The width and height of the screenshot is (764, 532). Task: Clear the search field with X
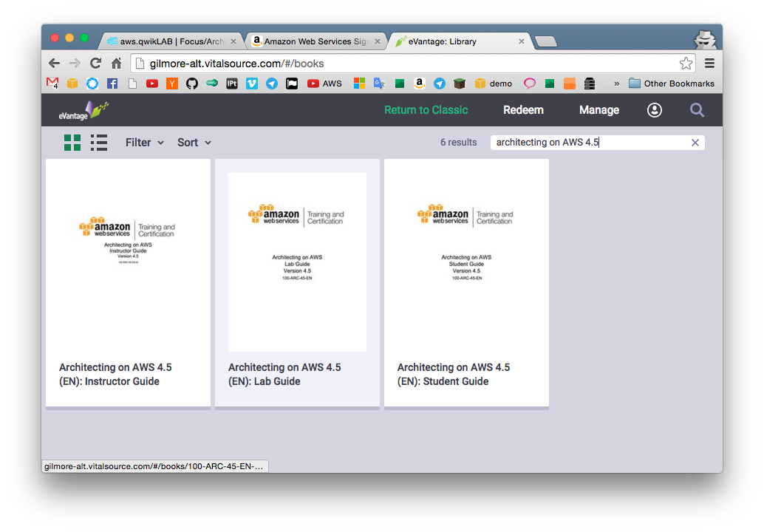pos(695,143)
